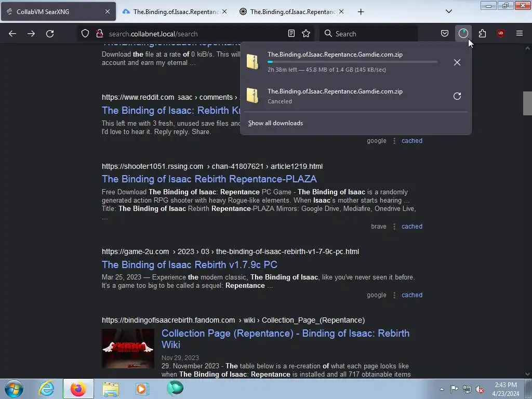Open tracking protection shield icon
532x399 pixels.
tap(85, 34)
